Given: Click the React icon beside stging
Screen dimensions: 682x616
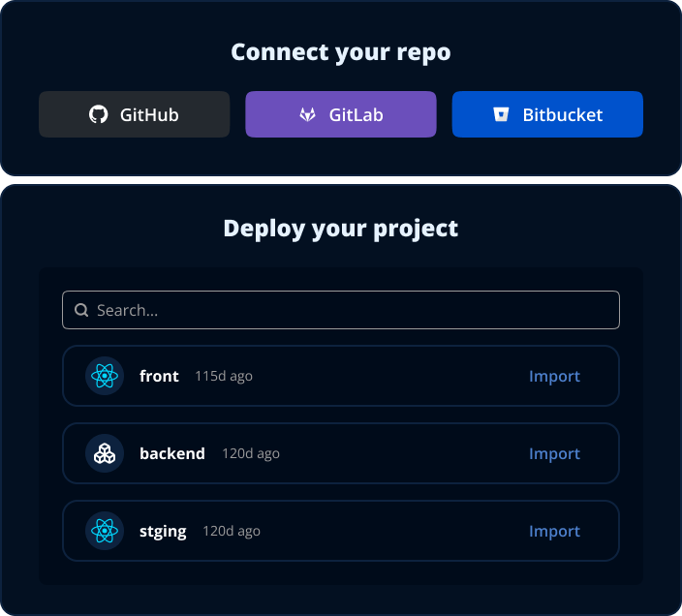Looking at the screenshot, I should tap(105, 531).
